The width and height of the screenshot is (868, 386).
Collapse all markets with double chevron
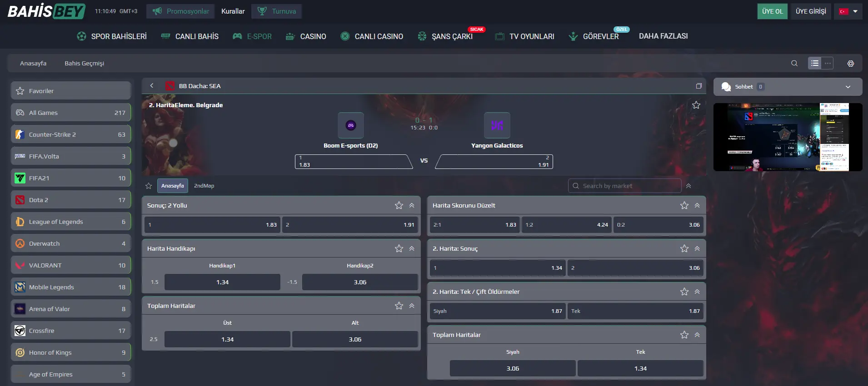[688, 186]
